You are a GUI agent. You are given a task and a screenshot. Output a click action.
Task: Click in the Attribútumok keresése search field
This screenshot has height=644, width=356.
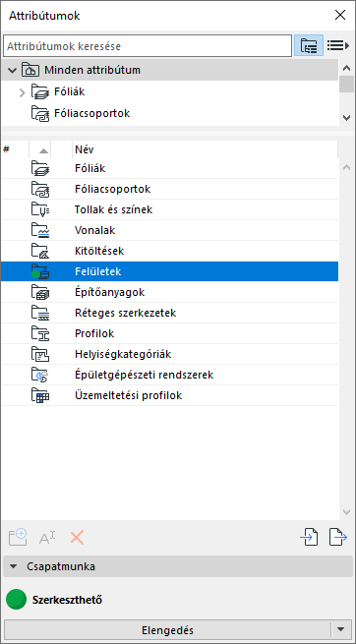148,46
